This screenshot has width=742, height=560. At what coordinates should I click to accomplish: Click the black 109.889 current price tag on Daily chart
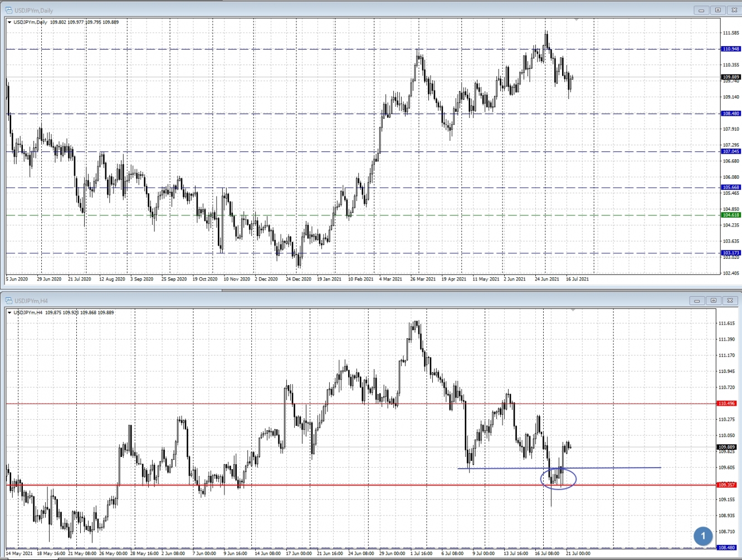click(x=731, y=77)
